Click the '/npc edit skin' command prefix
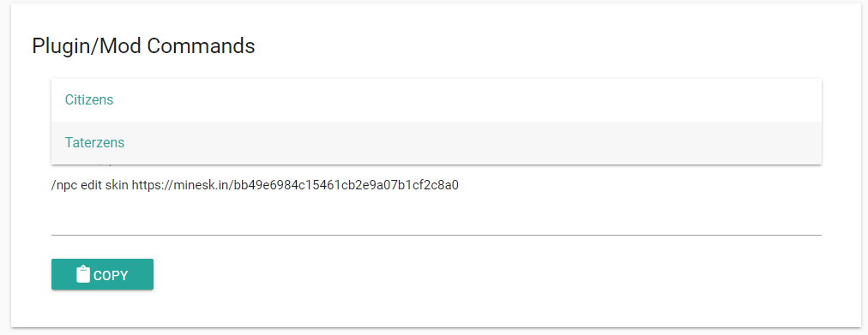This screenshot has height=335, width=868. 90,185
